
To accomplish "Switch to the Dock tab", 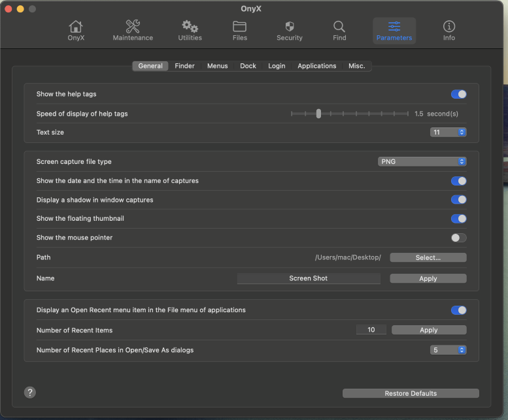I will (x=248, y=66).
